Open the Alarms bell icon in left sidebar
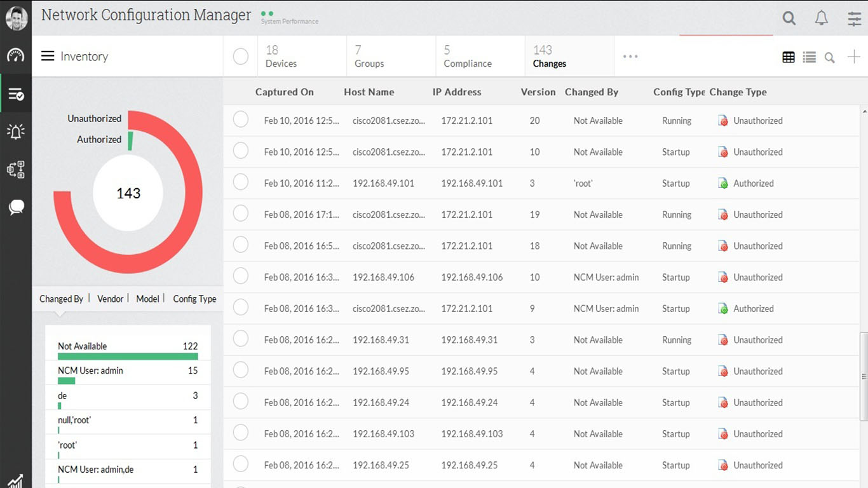Screen dimensions: 868x488 (x=16, y=132)
